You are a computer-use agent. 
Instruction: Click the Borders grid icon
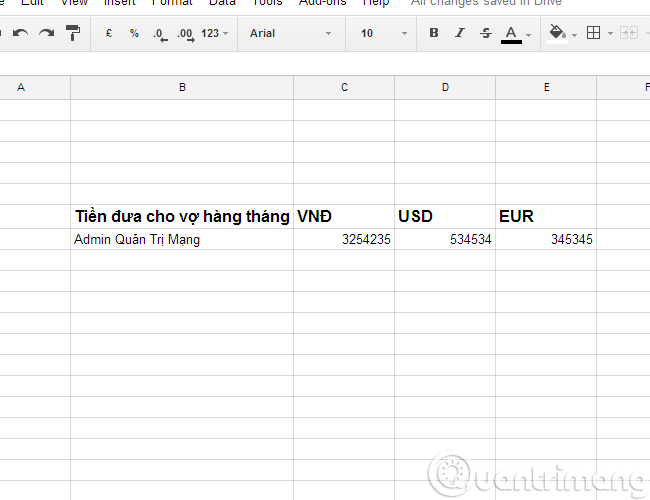(x=593, y=33)
